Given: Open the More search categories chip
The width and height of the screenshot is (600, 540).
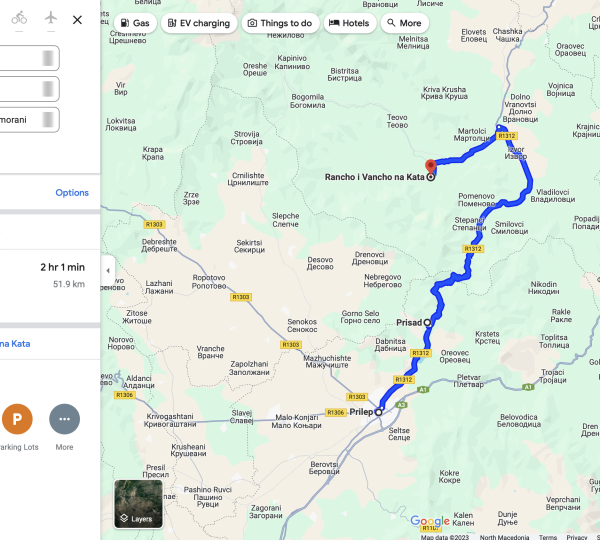Looking at the screenshot, I should [x=404, y=23].
